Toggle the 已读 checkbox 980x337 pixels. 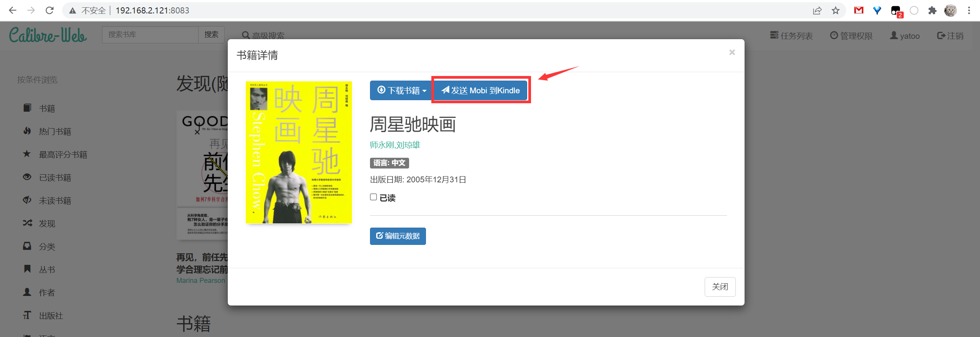pyautogui.click(x=373, y=197)
